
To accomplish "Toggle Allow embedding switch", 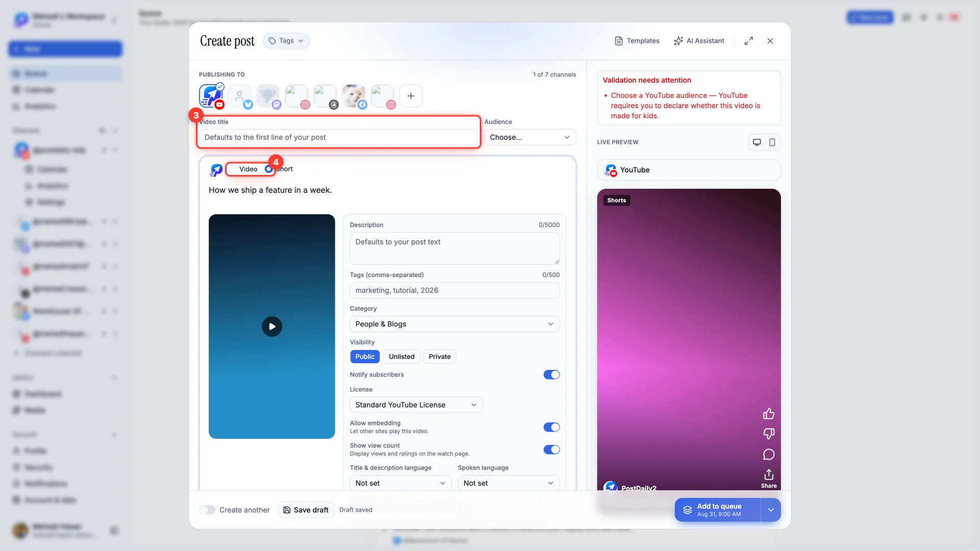I will pos(552,427).
